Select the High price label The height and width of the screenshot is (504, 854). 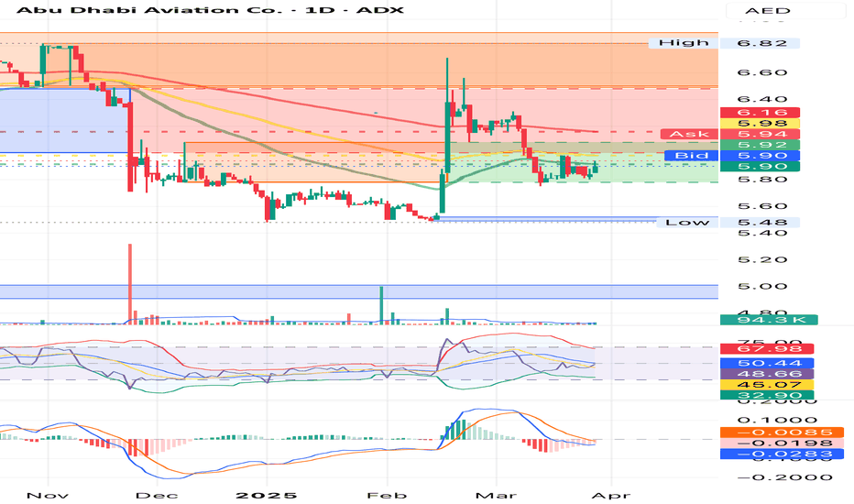(684, 43)
